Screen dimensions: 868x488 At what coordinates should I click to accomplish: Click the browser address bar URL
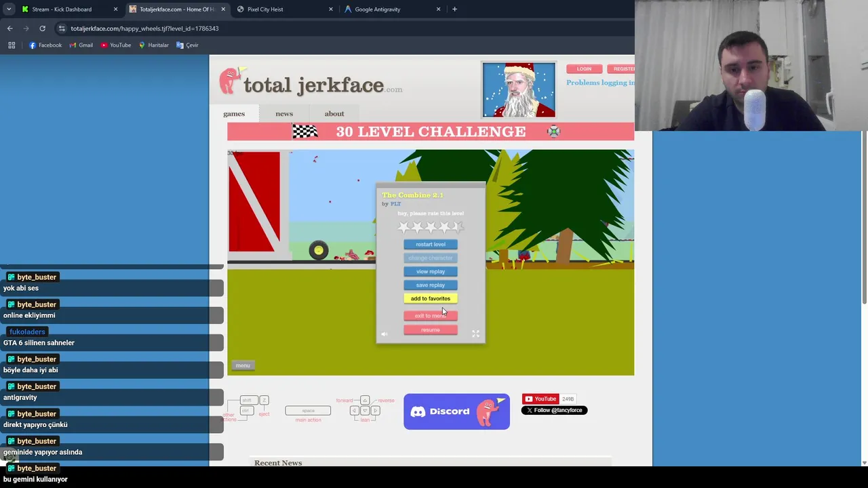click(x=144, y=28)
